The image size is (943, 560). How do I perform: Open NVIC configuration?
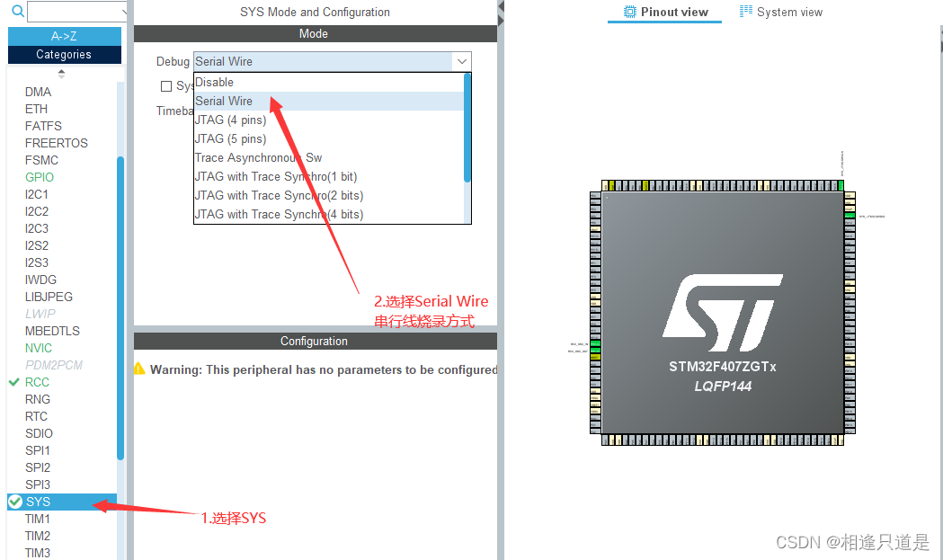(x=39, y=348)
